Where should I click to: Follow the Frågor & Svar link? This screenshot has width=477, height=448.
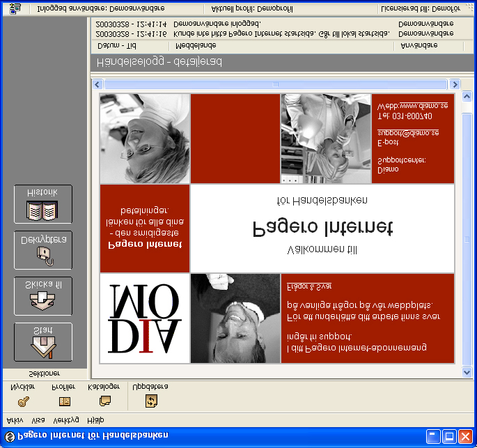[x=309, y=286]
